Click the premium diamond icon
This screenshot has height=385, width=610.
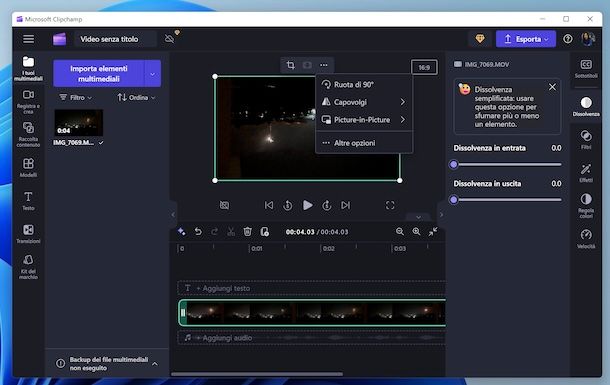pos(480,39)
